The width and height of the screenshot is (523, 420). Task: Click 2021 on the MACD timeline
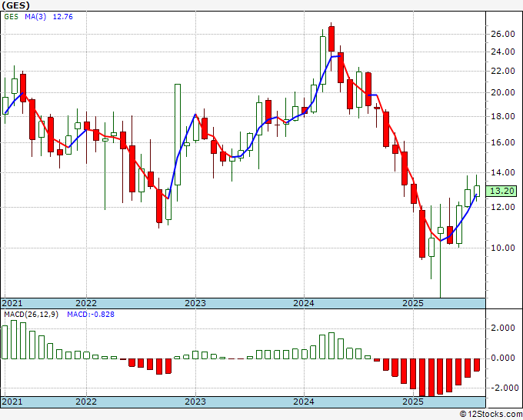point(12,402)
